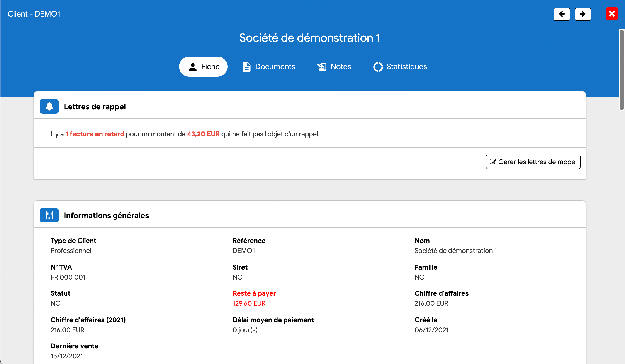Click the bell/notification icon for reminders
This screenshot has height=364, width=625.
pyautogui.click(x=49, y=106)
